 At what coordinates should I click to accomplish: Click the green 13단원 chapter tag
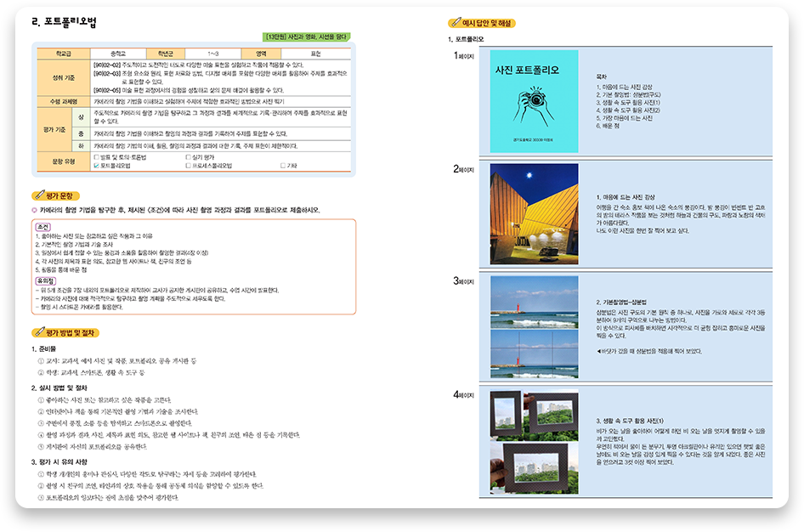click(x=307, y=37)
